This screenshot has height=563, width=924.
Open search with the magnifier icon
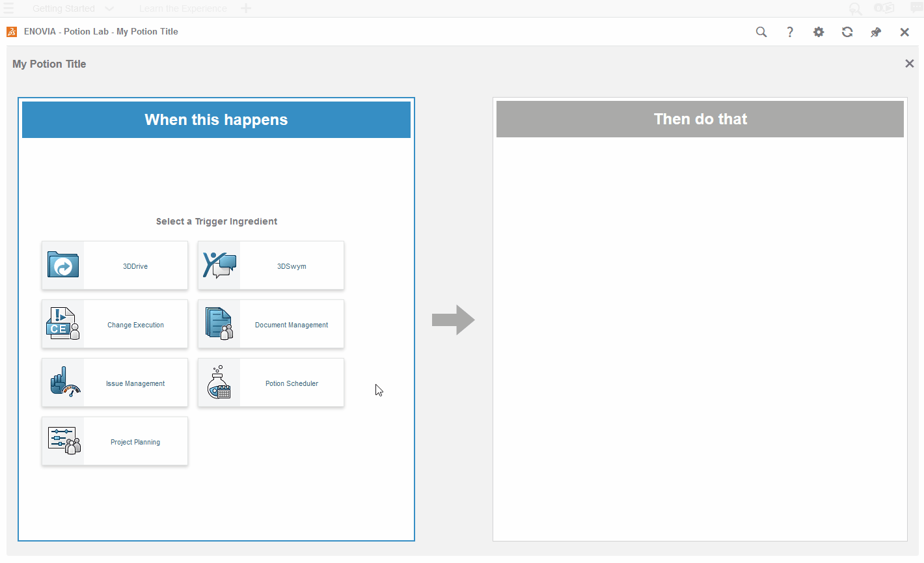(761, 32)
